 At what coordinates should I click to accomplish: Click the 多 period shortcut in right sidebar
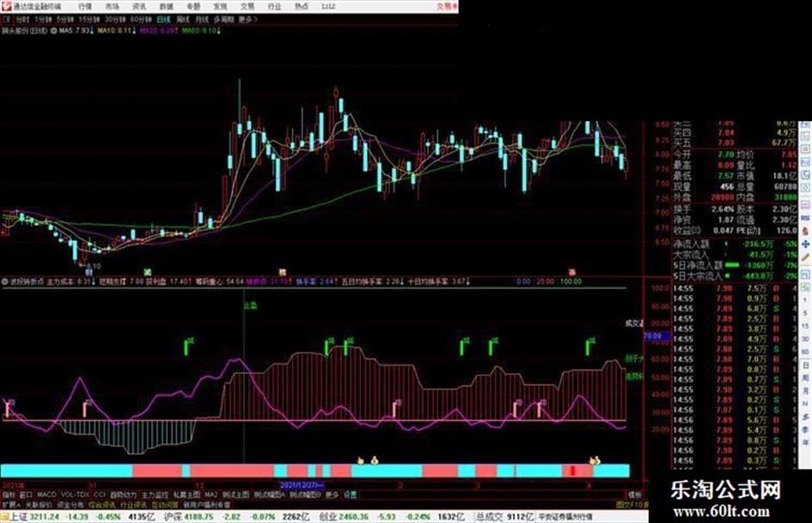805,417
